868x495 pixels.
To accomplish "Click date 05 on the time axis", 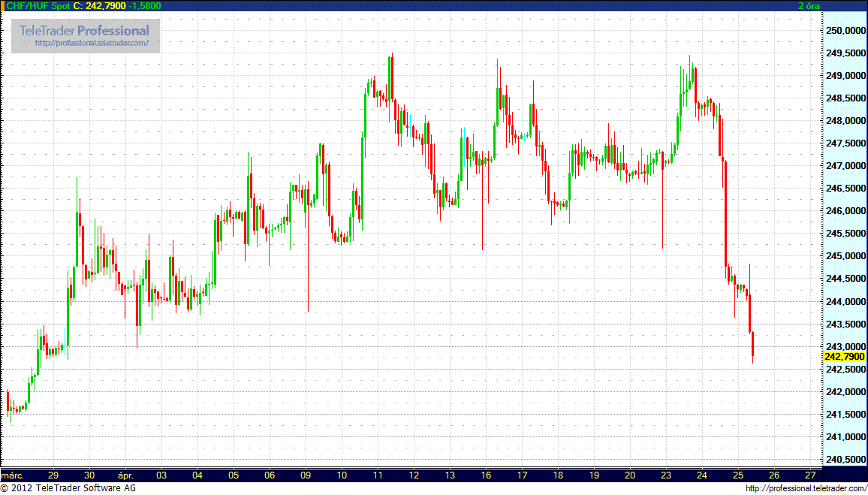I will [x=234, y=475].
